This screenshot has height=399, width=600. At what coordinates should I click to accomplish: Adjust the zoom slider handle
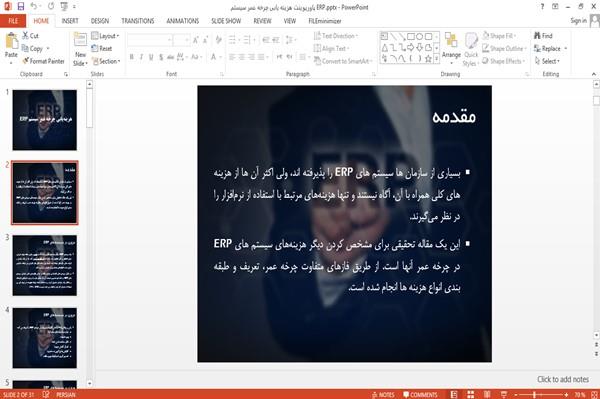[534, 395]
